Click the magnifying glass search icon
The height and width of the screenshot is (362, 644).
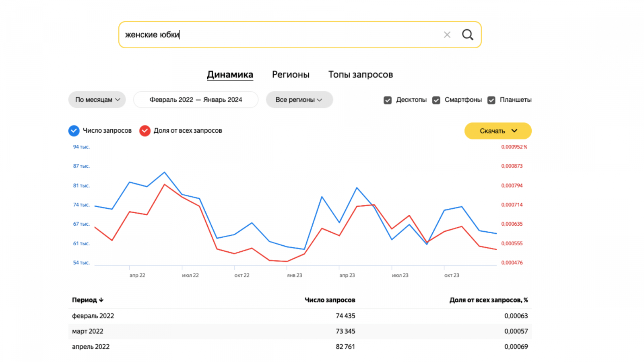click(x=467, y=35)
